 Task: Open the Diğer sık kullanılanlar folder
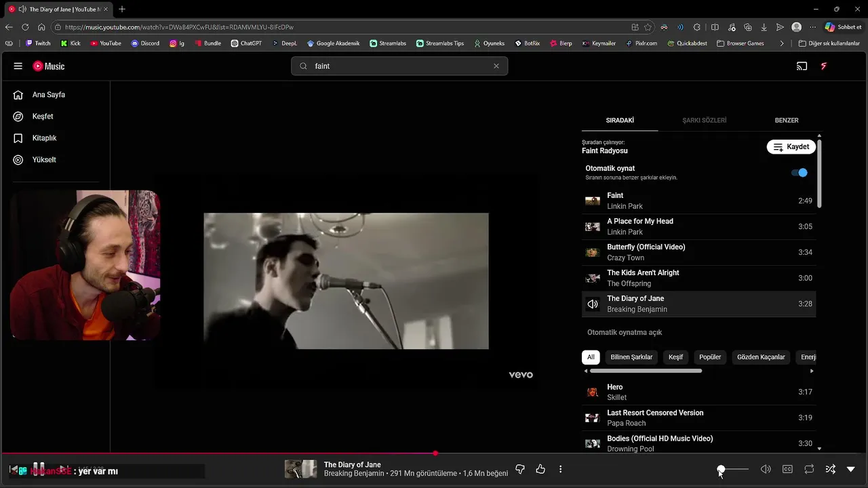click(x=829, y=43)
